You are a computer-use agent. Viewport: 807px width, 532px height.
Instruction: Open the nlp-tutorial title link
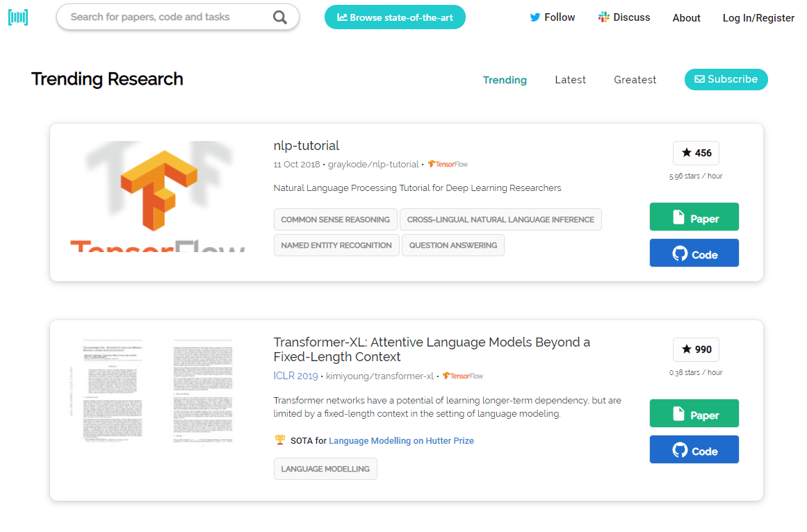(307, 145)
